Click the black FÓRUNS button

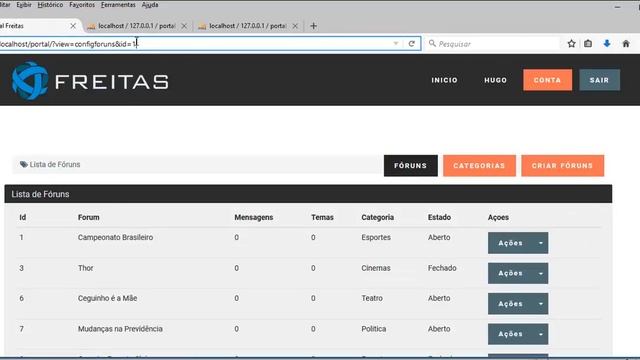point(411,166)
